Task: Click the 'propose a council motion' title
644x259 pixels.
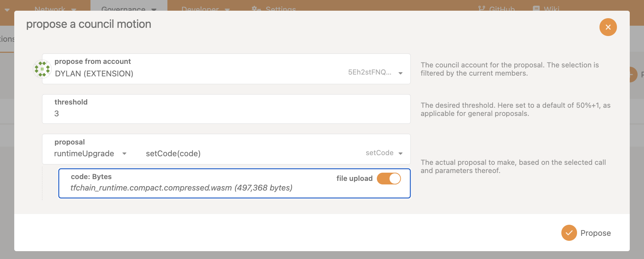Action: click(x=89, y=24)
